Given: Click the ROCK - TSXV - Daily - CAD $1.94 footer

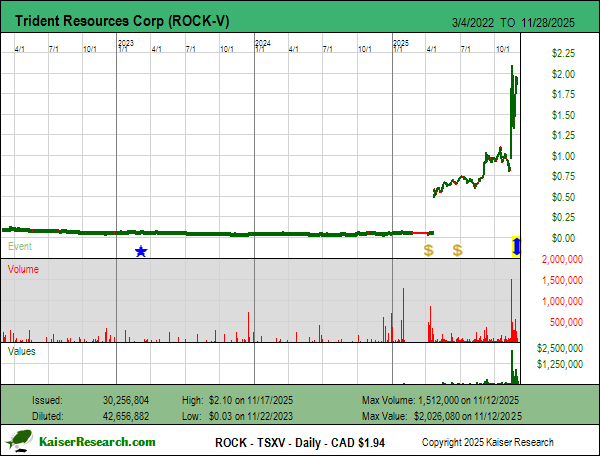Looking at the screenshot, I should pos(300,443).
